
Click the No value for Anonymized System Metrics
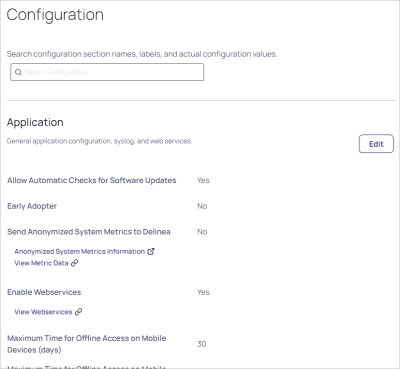(x=202, y=232)
